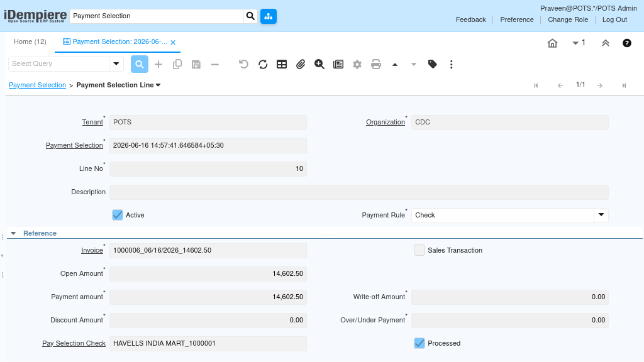Click the Feedback link

point(470,19)
